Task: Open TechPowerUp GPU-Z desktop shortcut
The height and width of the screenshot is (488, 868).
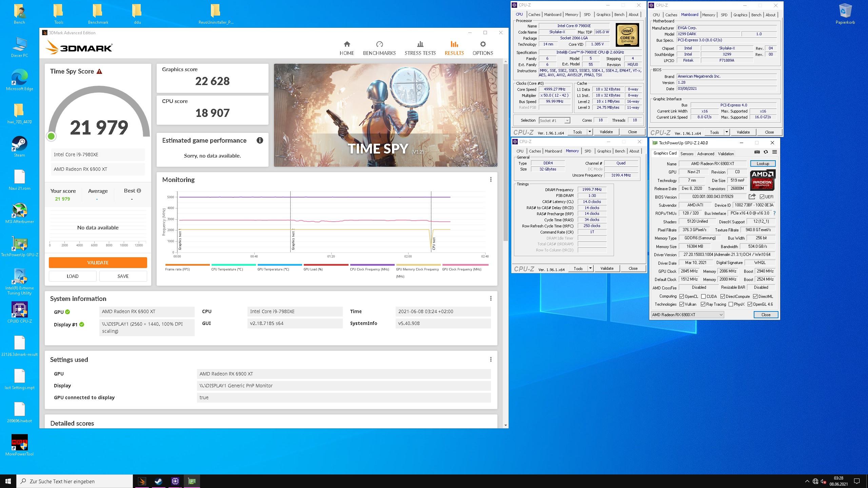Action: point(19,246)
